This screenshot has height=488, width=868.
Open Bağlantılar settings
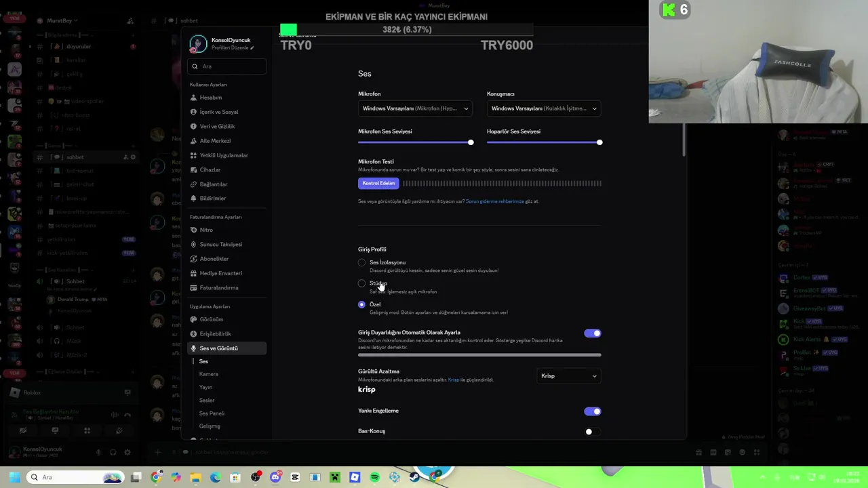pyautogui.click(x=226, y=184)
